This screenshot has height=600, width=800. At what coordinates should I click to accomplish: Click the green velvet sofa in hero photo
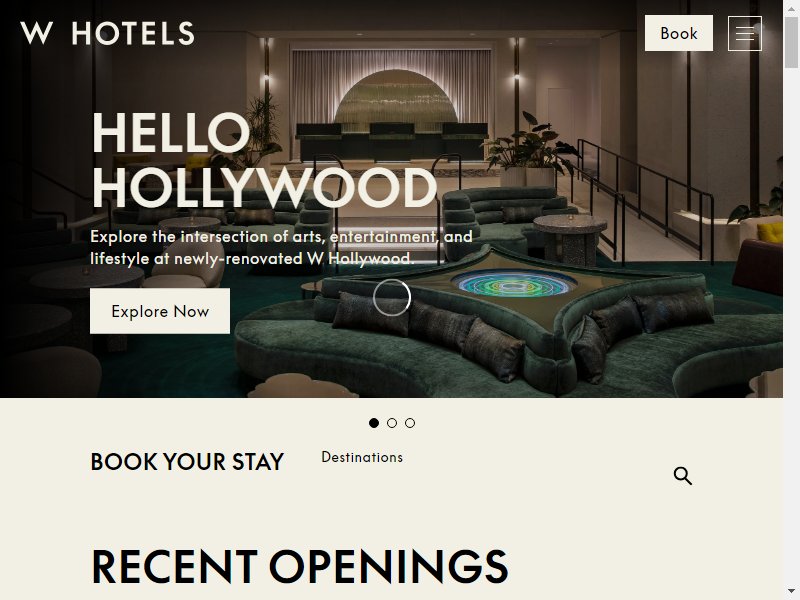[510, 332]
